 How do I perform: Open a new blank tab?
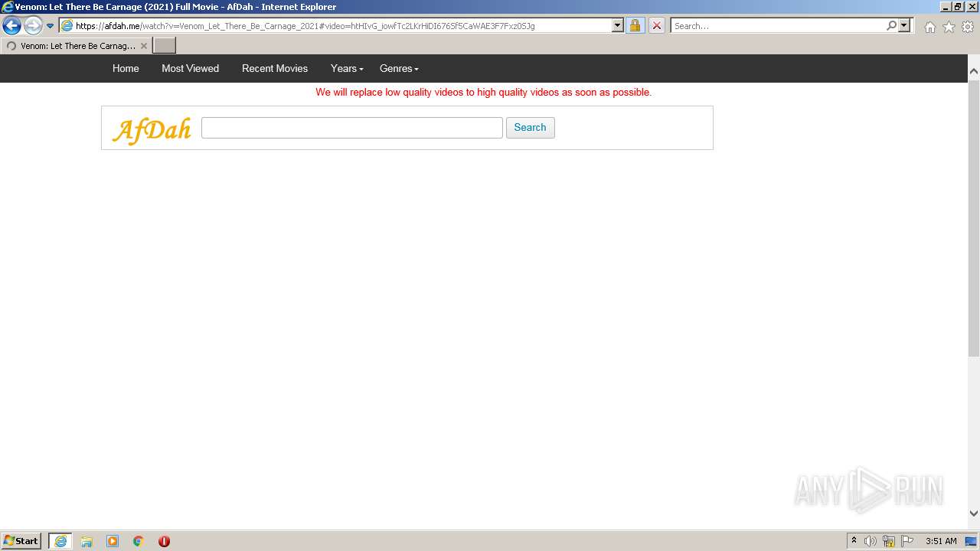click(165, 46)
